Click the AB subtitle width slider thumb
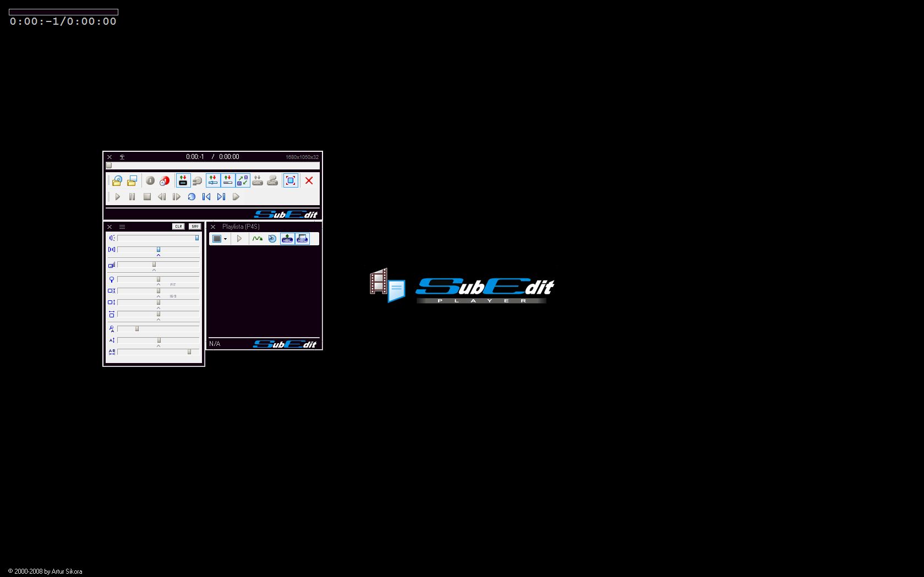Screen dimensions: 924x577 (x=189, y=351)
